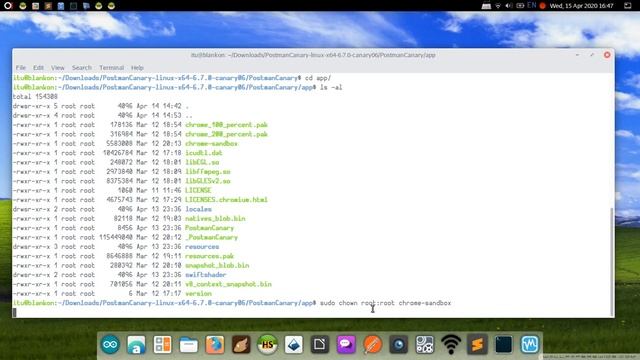Click resources.pak in the listing
The height and width of the screenshot is (360, 640).
(x=209, y=256)
